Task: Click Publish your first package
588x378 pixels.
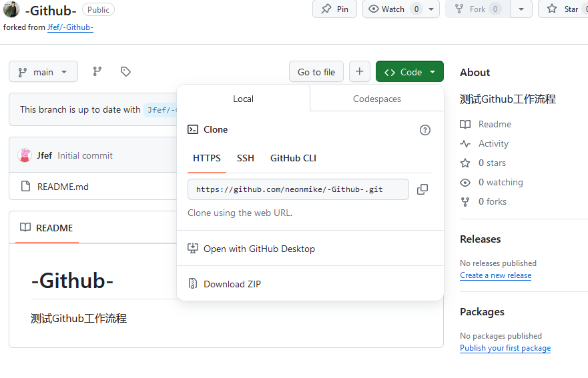Action: (505, 348)
